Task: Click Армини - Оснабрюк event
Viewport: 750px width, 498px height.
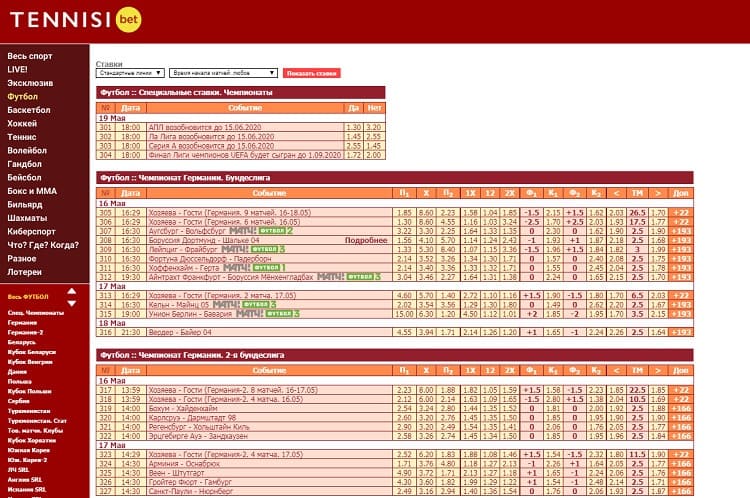Action: [x=184, y=464]
